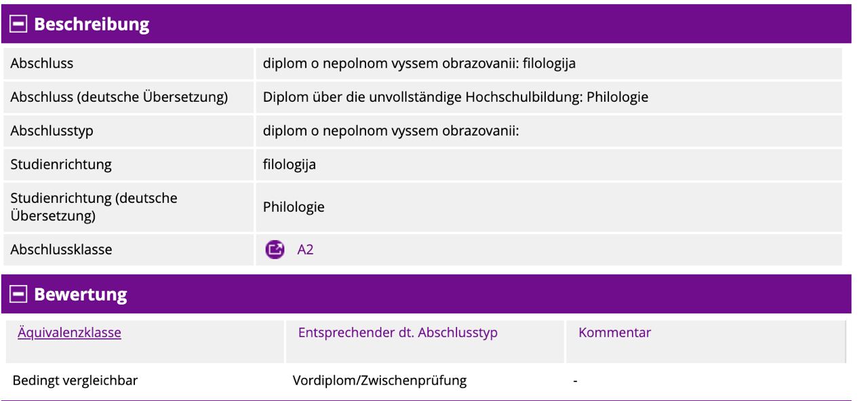Select the Entsprechender dt. Abschlusstyp column header

coord(397,332)
